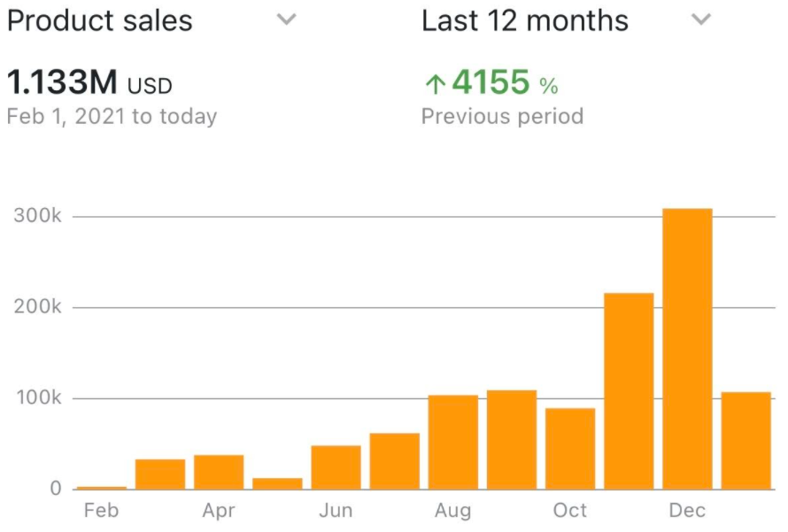The width and height of the screenshot is (788, 532).
Task: Select the Last 12 months period label
Action: pos(524,20)
